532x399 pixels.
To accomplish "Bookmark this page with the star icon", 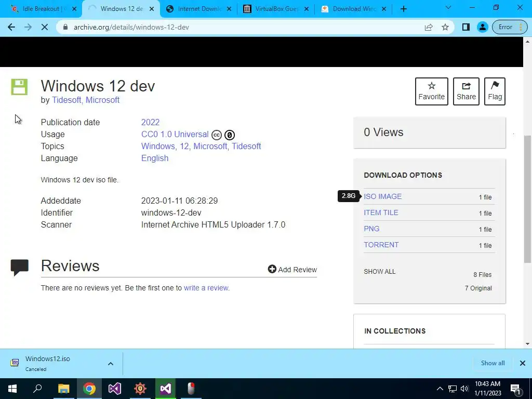I will [x=445, y=27].
